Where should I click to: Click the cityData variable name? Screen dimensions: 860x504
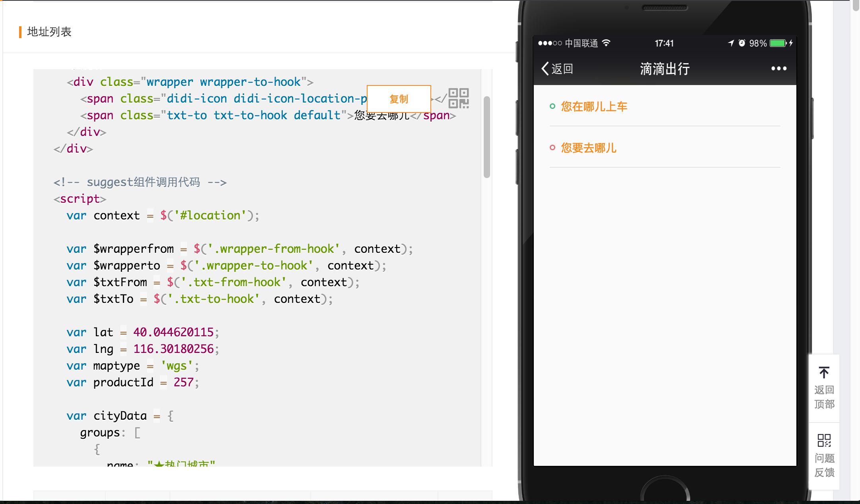pos(120,416)
